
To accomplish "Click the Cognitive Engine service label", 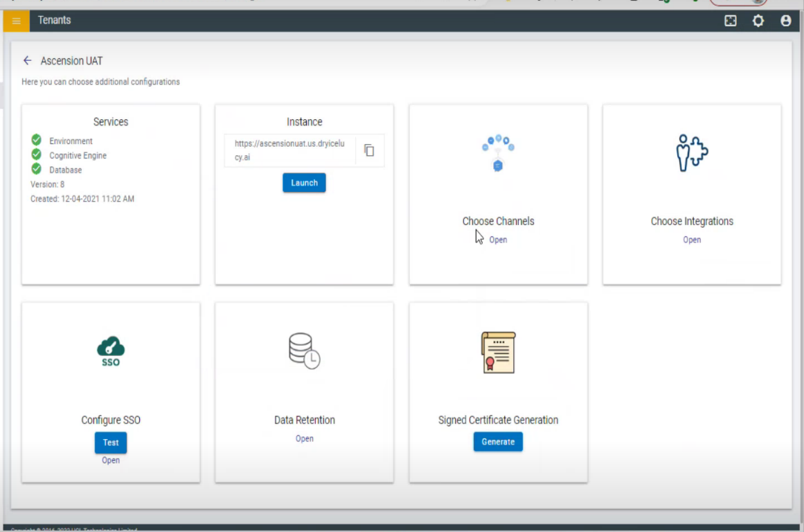I will pyautogui.click(x=78, y=155).
